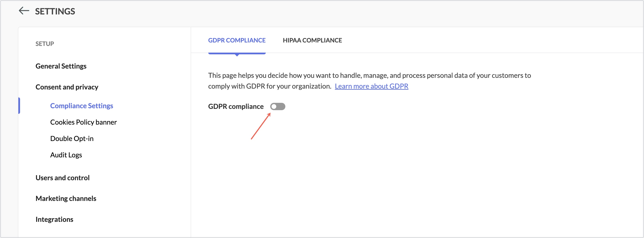
Task: Open the Integrations section
Action: [x=55, y=219]
